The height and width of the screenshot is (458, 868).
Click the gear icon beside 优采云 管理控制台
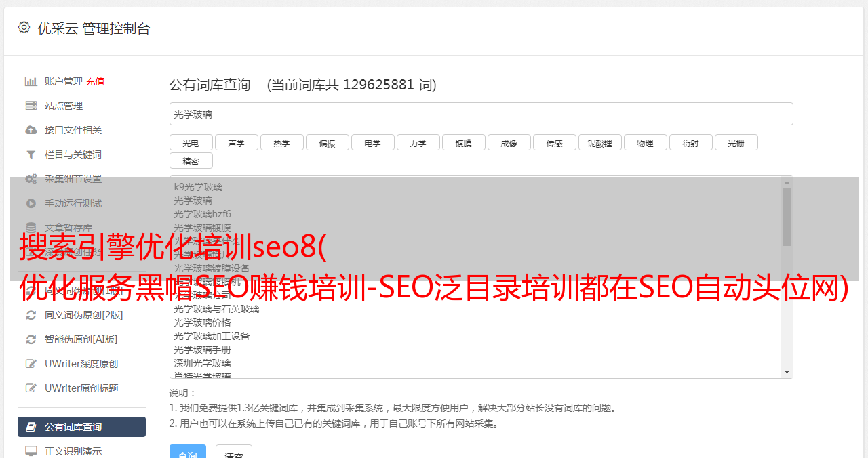(x=24, y=28)
